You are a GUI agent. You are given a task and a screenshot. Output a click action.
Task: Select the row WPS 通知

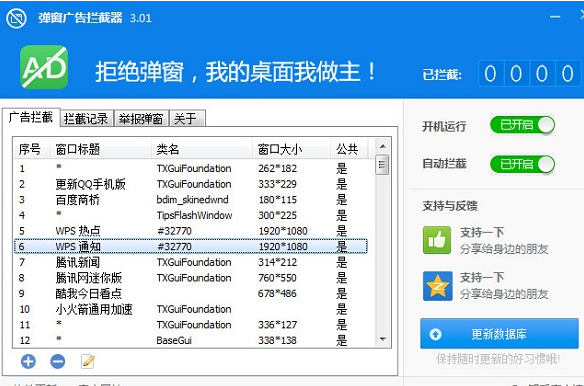point(191,246)
